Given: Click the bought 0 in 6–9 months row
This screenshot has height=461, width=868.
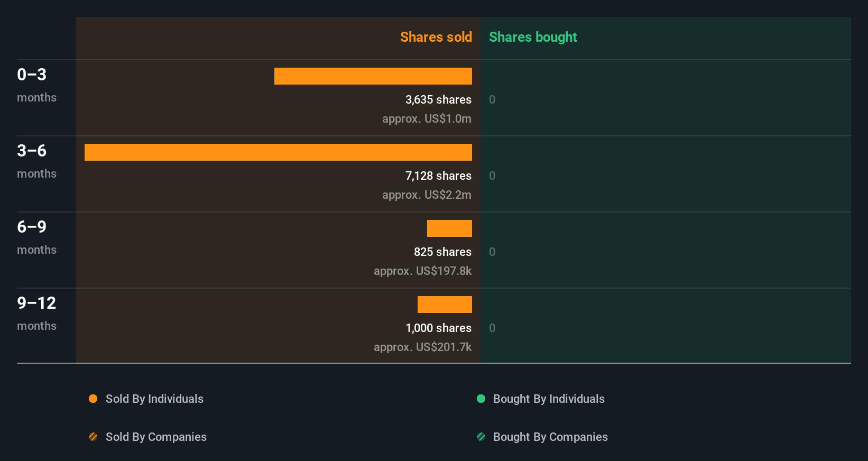Looking at the screenshot, I should click(x=492, y=252).
